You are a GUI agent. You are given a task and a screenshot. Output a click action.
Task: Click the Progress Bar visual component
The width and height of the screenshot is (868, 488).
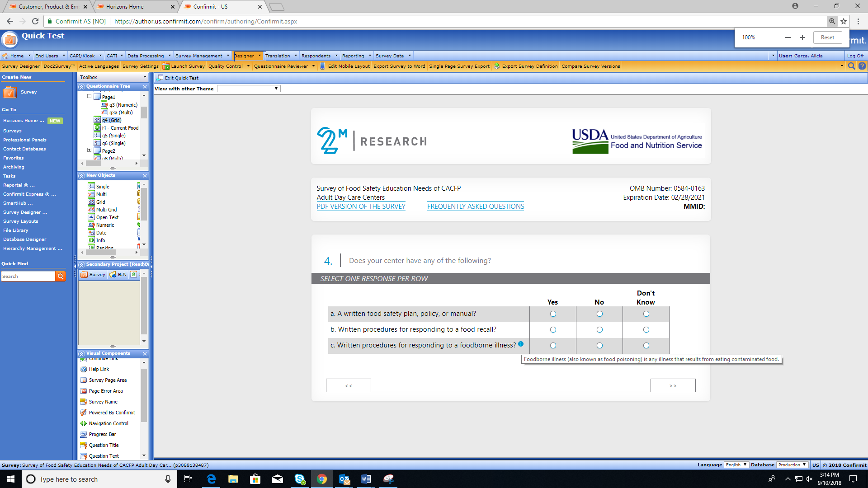(x=102, y=434)
